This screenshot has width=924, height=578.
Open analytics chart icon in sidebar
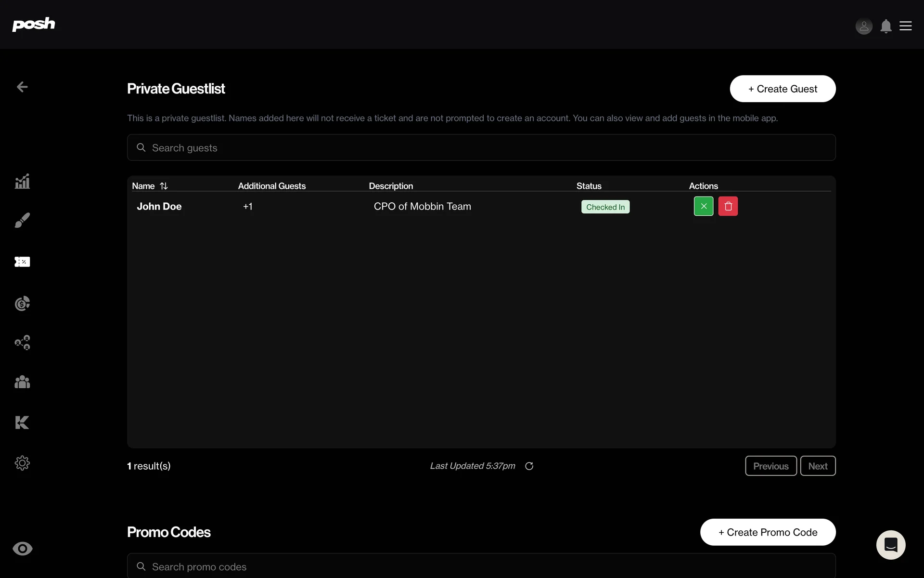(22, 181)
